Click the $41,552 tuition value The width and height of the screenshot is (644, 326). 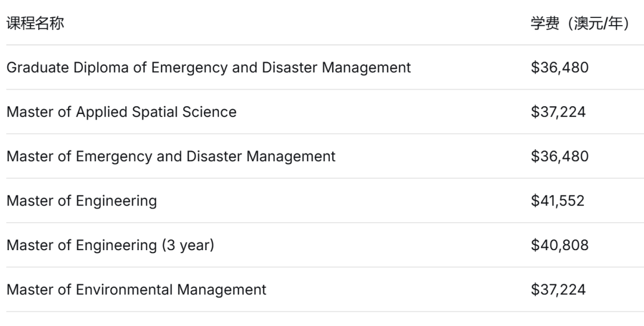click(558, 201)
